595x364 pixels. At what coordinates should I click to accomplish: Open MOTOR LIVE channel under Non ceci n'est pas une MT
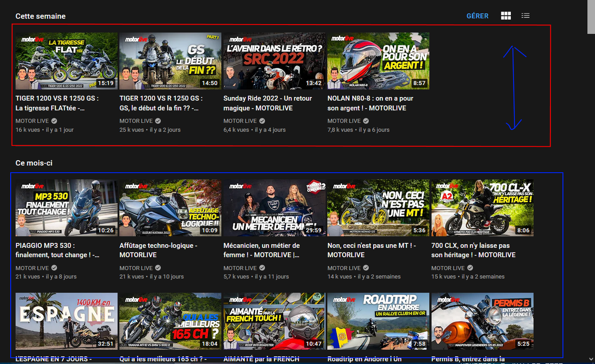tap(344, 268)
